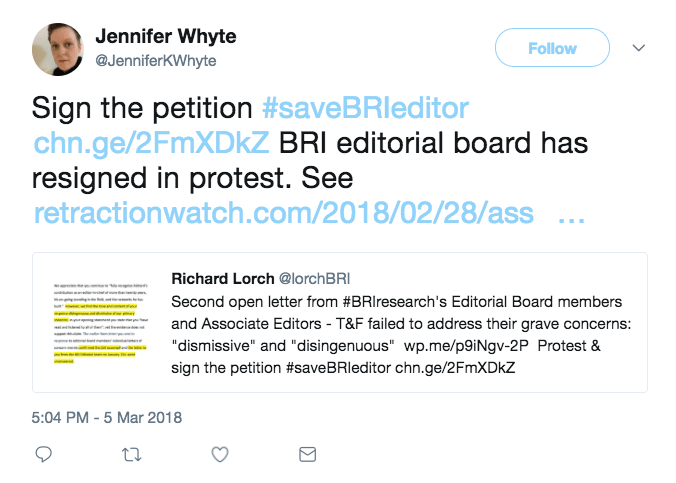Send tweet via the envelope message icon
Viewport: 676px width, 483px height.
pyautogui.click(x=308, y=455)
